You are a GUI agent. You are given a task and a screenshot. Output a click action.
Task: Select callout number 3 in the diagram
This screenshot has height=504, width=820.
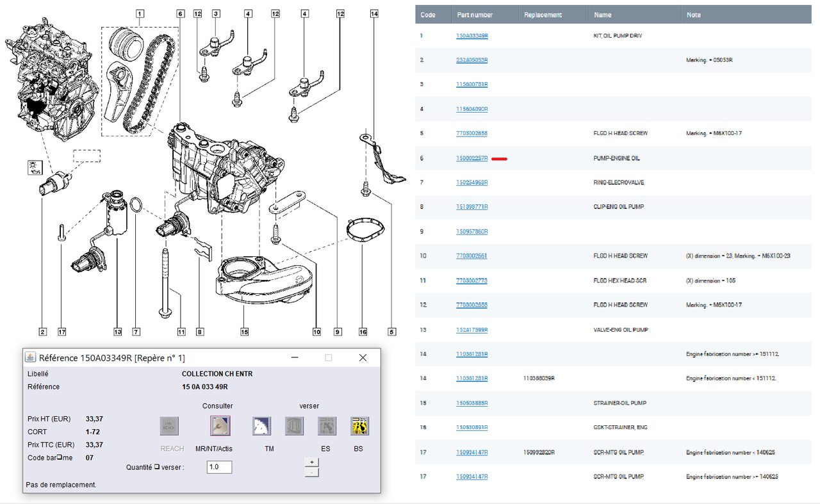tap(216, 13)
